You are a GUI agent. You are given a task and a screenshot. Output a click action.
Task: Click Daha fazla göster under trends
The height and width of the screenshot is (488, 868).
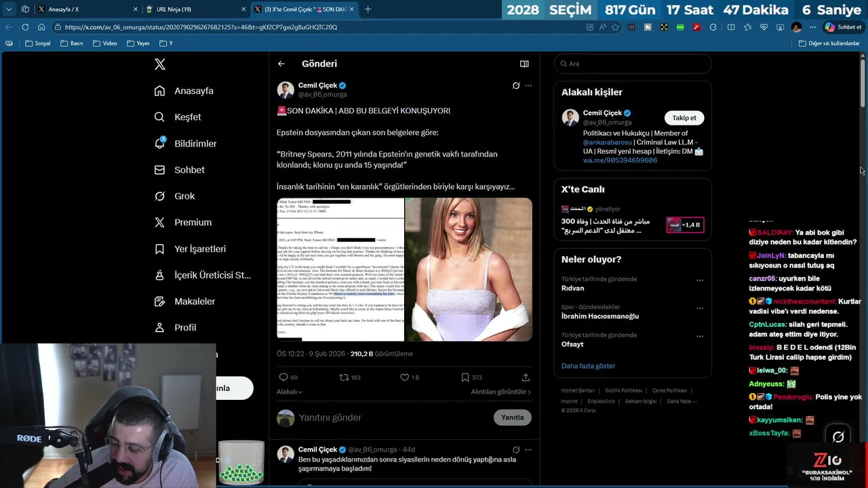588,366
